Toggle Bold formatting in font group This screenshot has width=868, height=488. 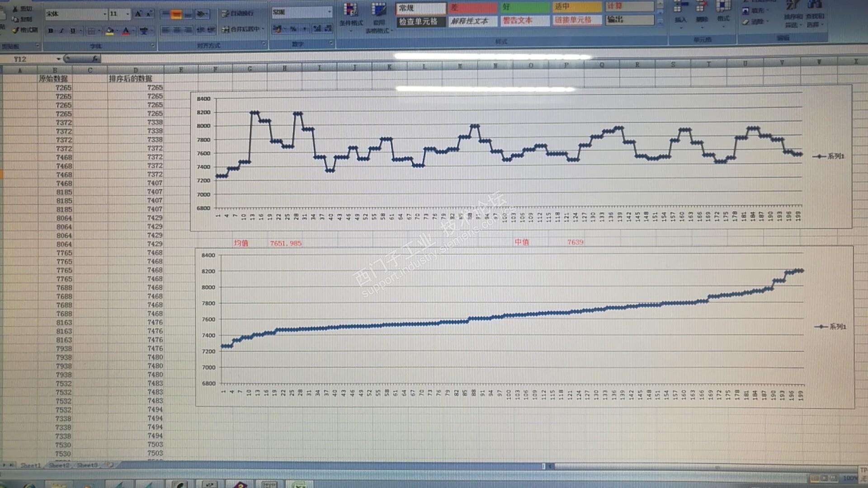50,31
